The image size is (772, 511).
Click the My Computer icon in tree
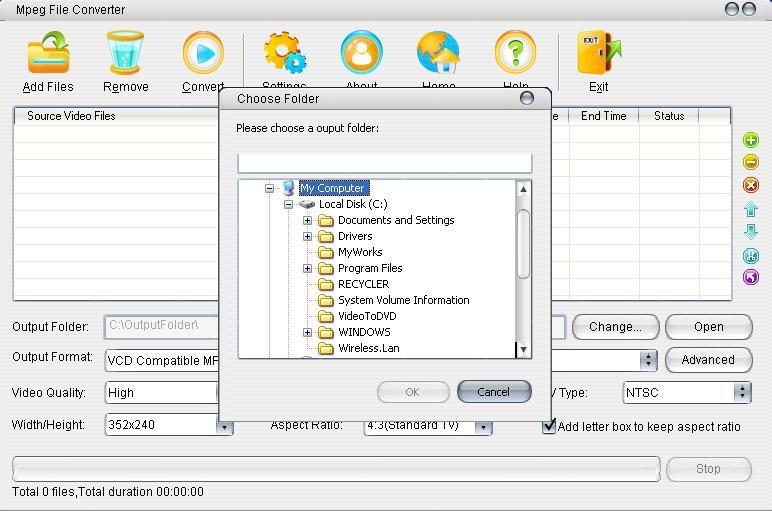289,188
